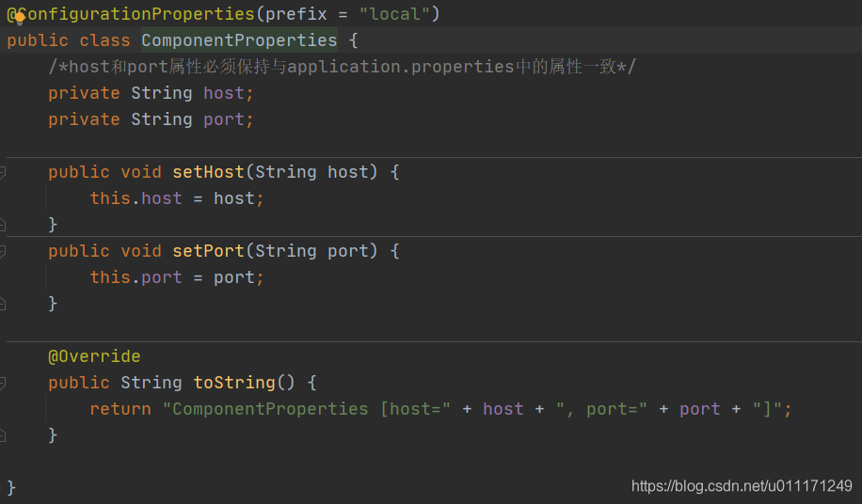Click the @Override annotation
Image resolution: width=862 pixels, height=504 pixels.
pyautogui.click(x=94, y=356)
